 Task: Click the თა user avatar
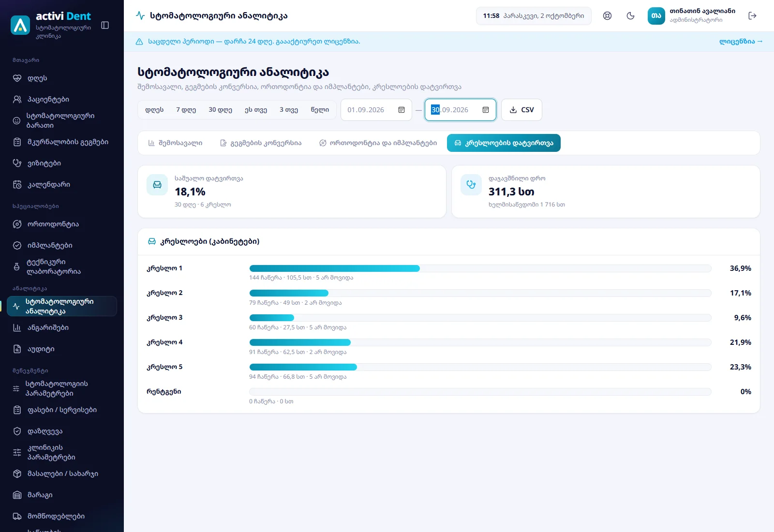pyautogui.click(x=656, y=15)
